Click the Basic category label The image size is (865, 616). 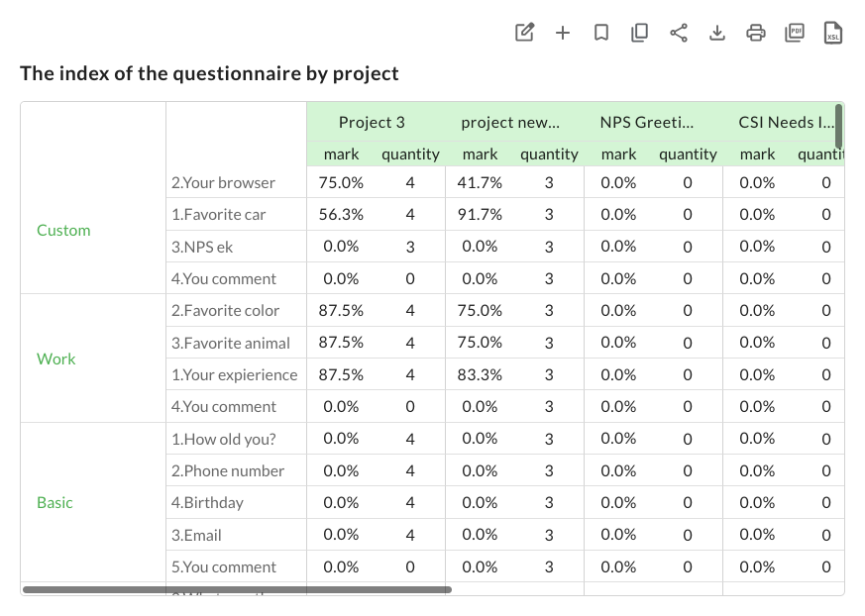pyautogui.click(x=55, y=502)
